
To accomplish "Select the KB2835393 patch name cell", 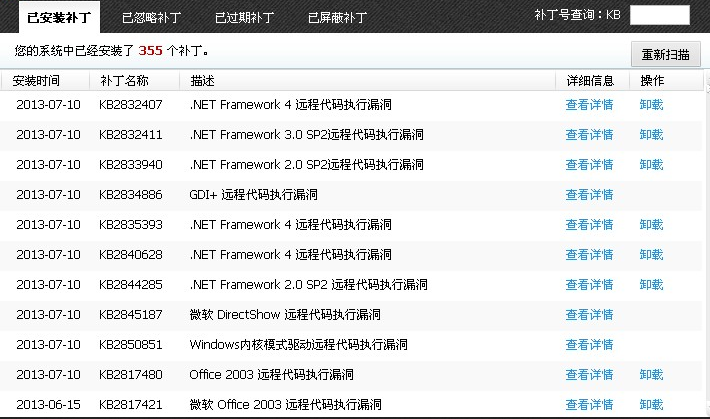I will point(131,225).
